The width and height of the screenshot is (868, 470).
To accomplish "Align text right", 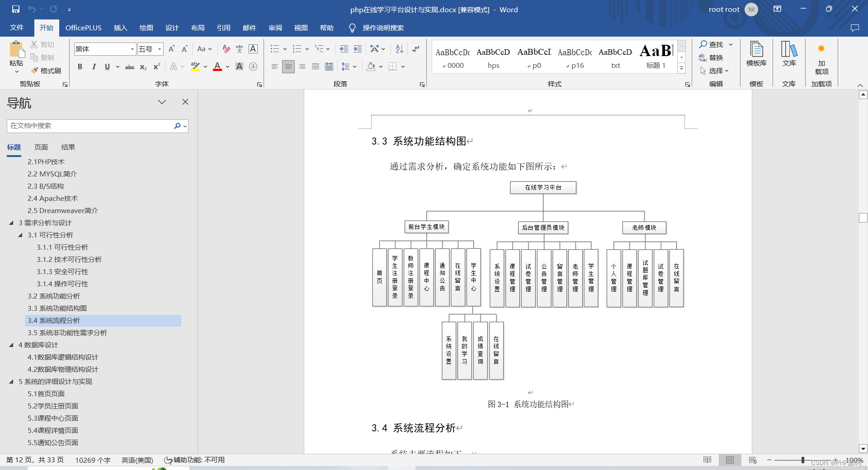I will (x=302, y=66).
